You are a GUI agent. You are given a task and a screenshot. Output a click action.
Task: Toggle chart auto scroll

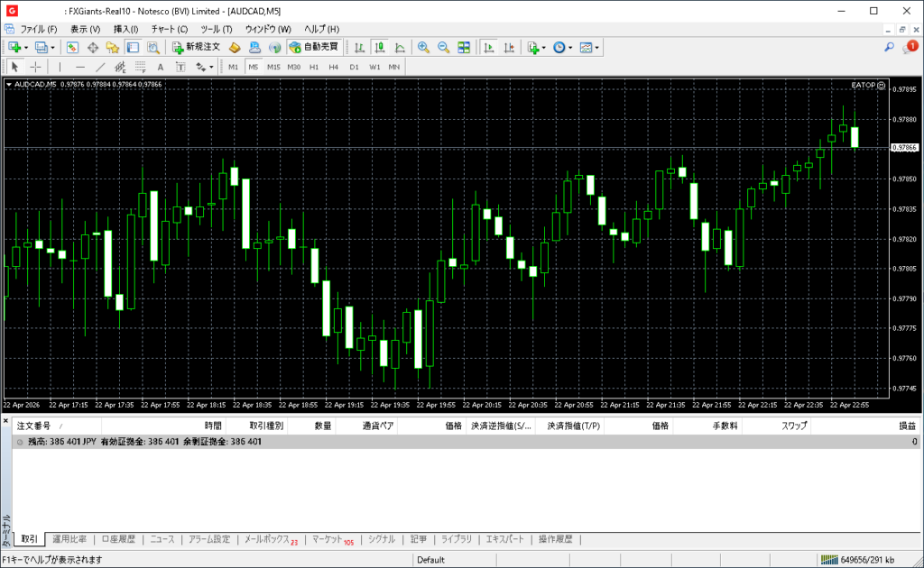tap(489, 47)
